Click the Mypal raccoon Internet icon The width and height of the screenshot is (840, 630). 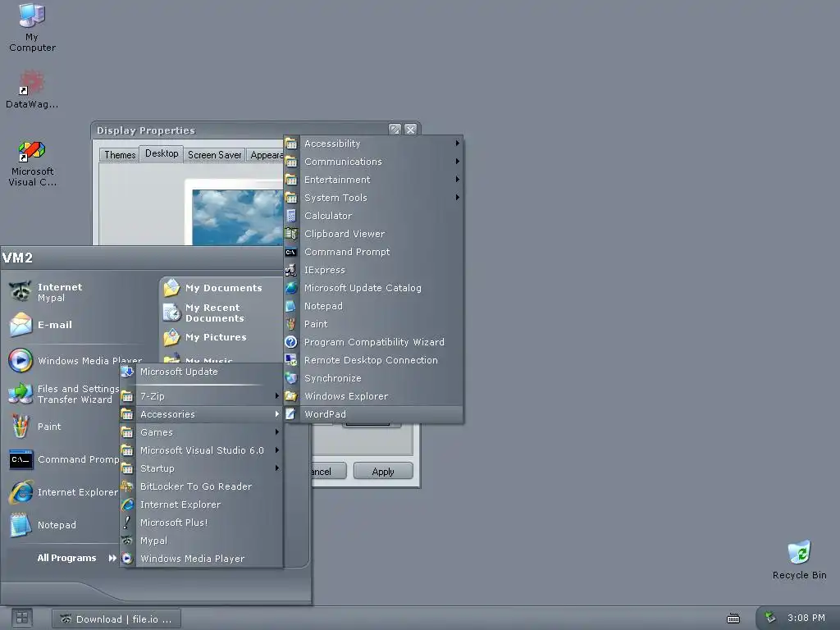(21, 292)
